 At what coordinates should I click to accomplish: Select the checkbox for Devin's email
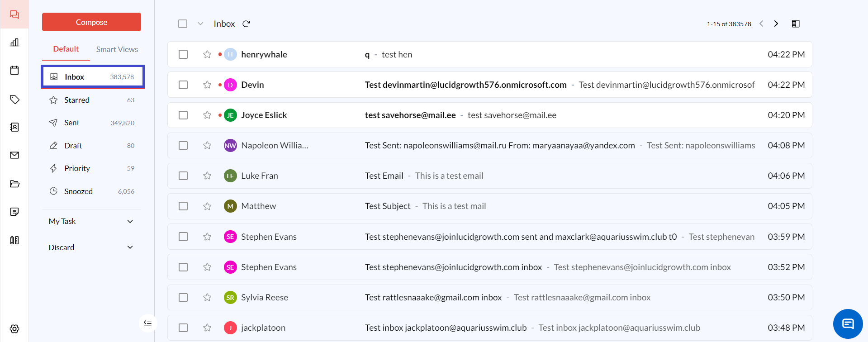point(183,85)
